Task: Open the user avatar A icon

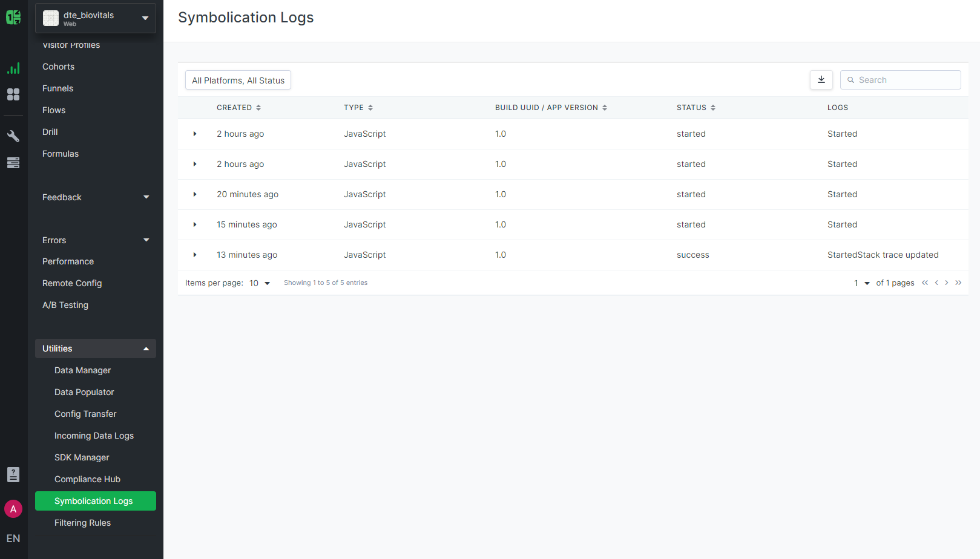Action: pos(13,509)
